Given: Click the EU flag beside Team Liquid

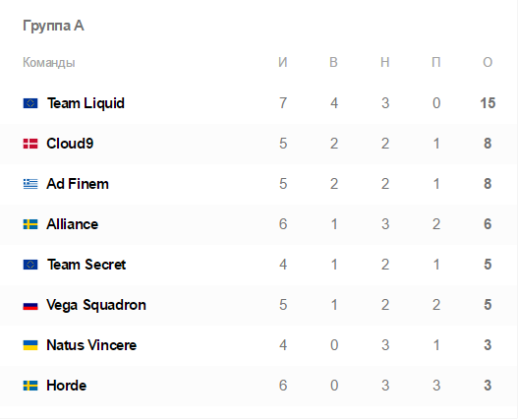Looking at the screenshot, I should click(30, 103).
